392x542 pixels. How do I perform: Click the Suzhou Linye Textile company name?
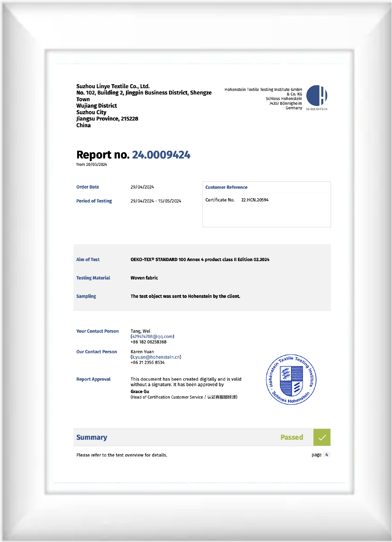tap(113, 86)
